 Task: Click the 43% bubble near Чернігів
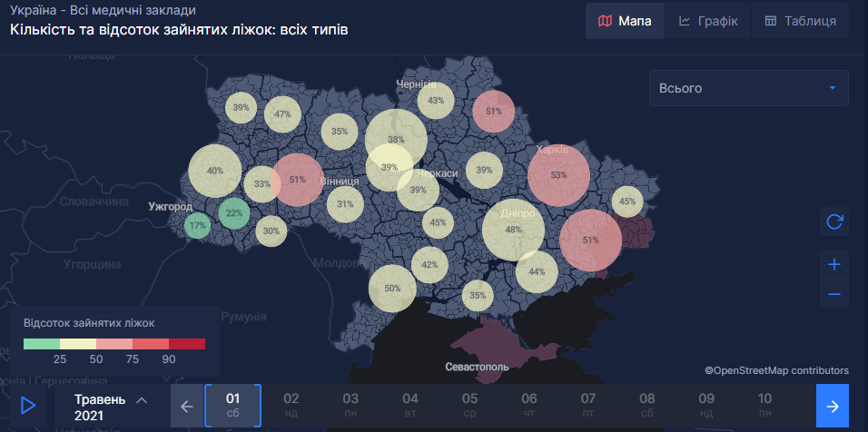436,101
